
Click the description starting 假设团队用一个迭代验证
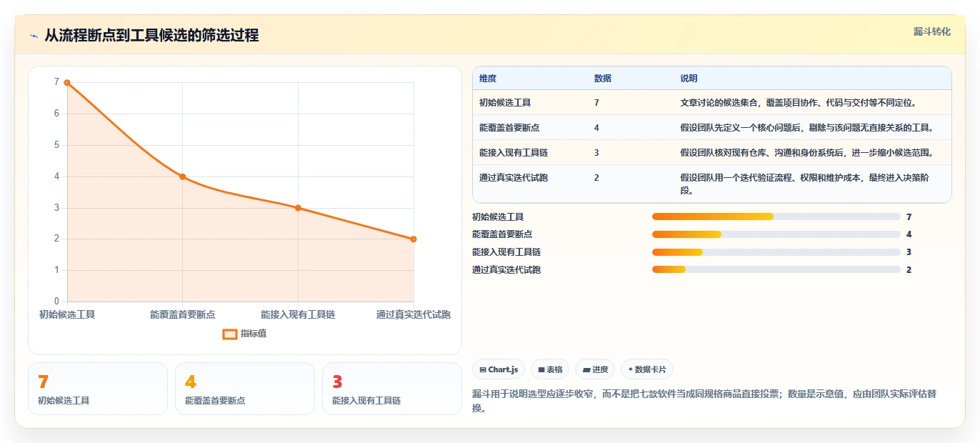(x=806, y=184)
